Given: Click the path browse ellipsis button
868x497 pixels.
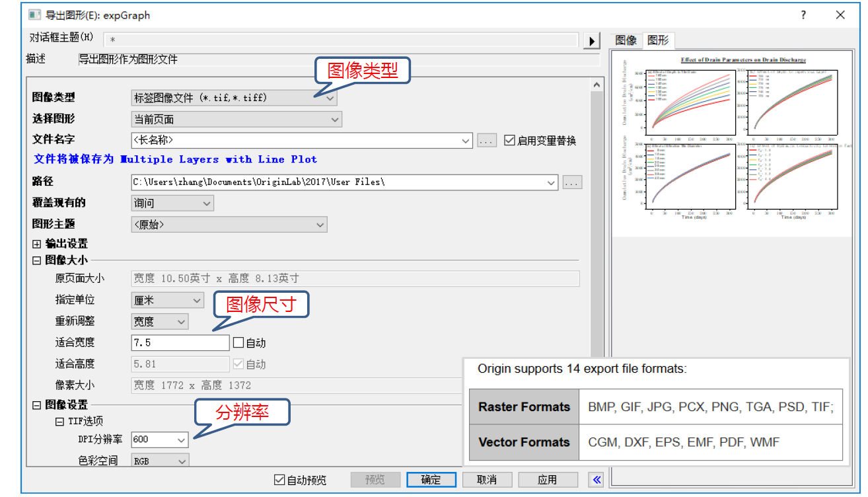Looking at the screenshot, I should [x=572, y=182].
